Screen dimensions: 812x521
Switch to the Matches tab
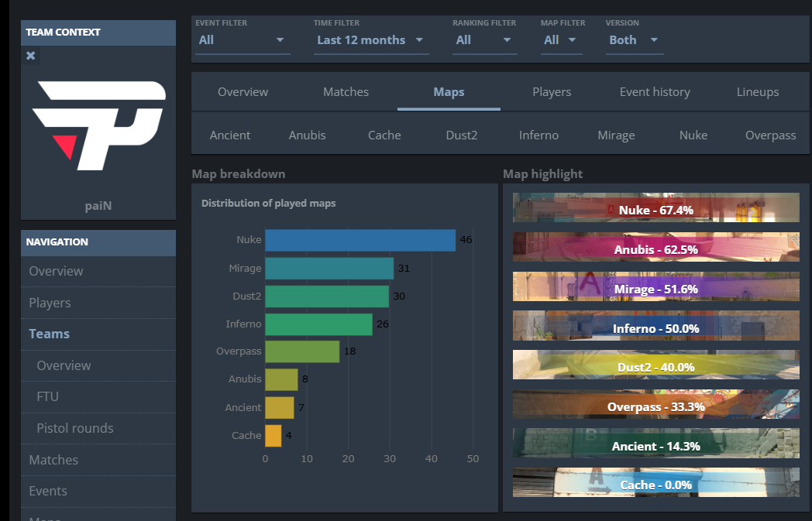(x=346, y=92)
